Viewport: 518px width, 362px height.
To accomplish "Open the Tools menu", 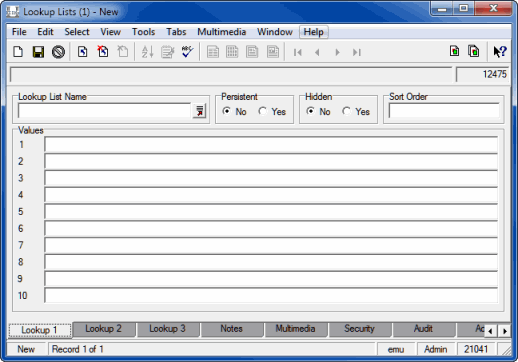I will (x=143, y=32).
